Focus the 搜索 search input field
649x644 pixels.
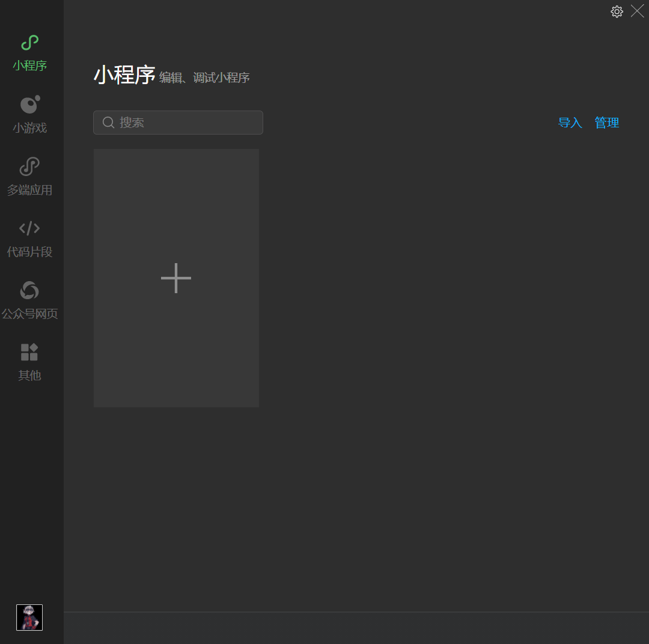coord(186,123)
